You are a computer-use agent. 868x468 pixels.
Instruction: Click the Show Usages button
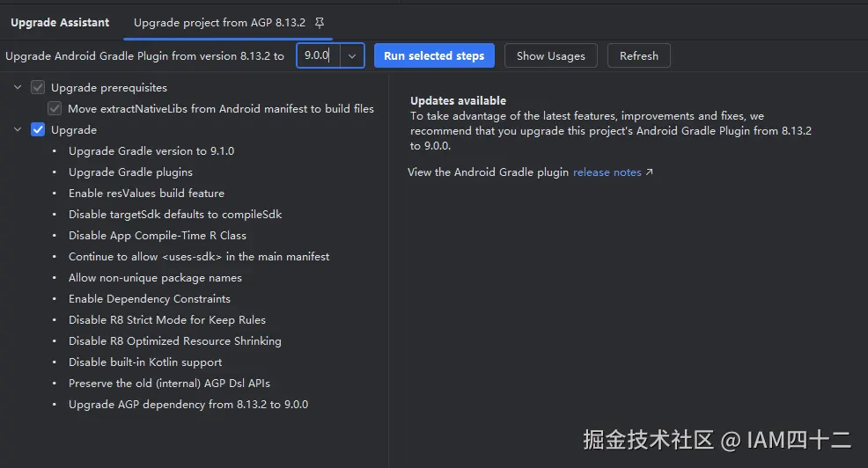(x=550, y=56)
